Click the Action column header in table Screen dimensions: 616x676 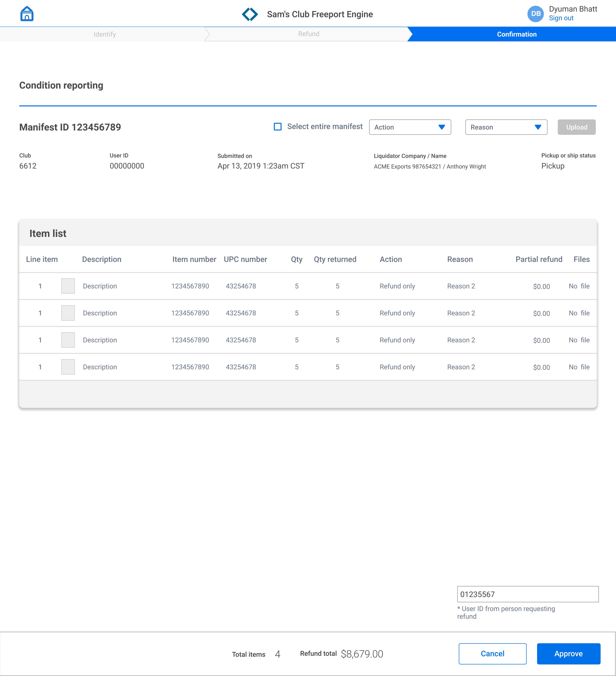391,259
